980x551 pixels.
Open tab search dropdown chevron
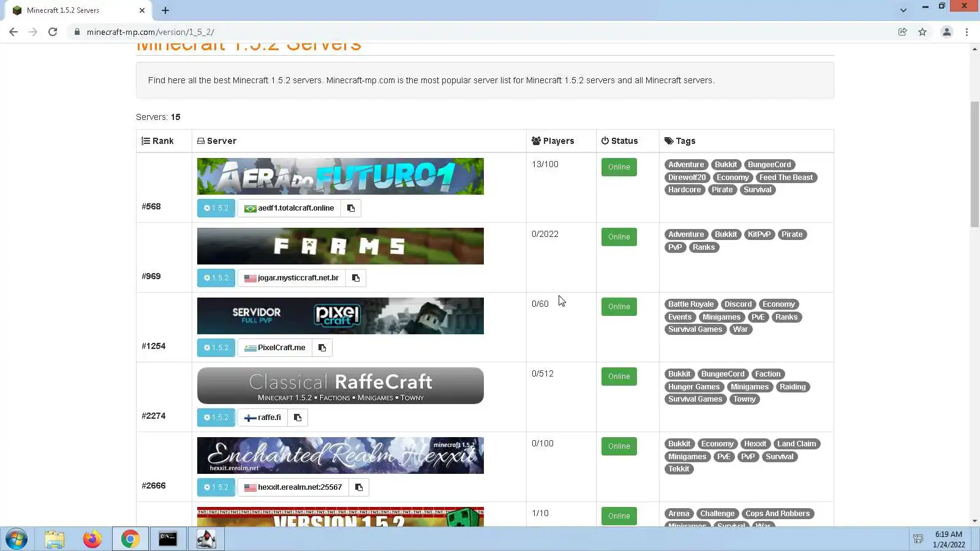click(903, 10)
